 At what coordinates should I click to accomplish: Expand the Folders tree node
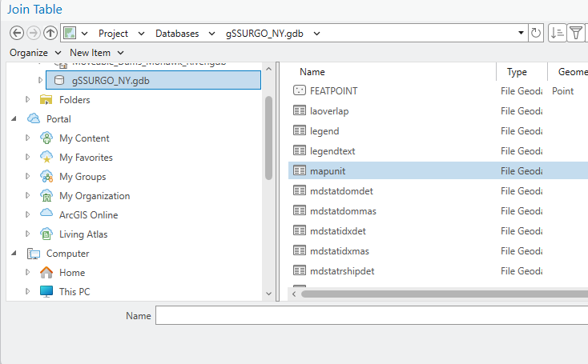point(27,99)
